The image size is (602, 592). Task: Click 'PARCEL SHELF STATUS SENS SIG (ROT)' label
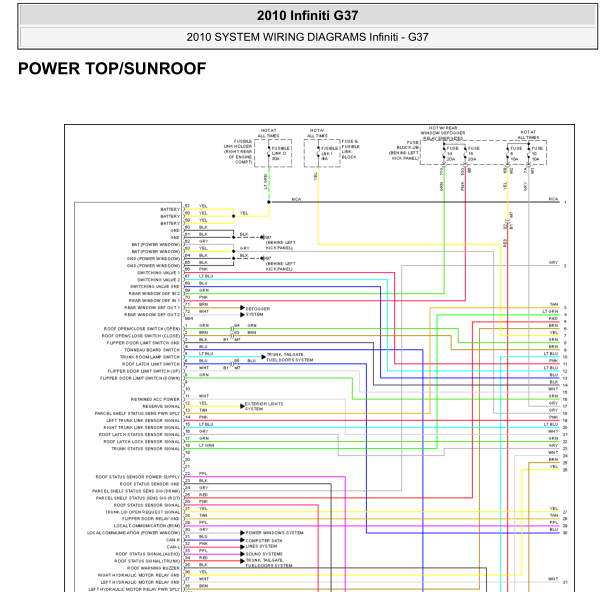click(138, 498)
